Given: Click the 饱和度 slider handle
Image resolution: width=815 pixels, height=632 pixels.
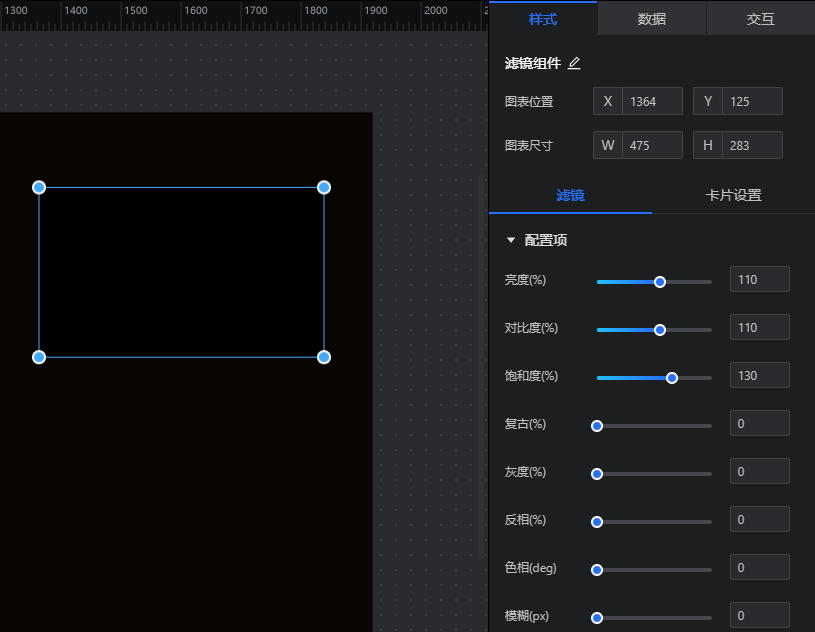Looking at the screenshot, I should pos(672,378).
